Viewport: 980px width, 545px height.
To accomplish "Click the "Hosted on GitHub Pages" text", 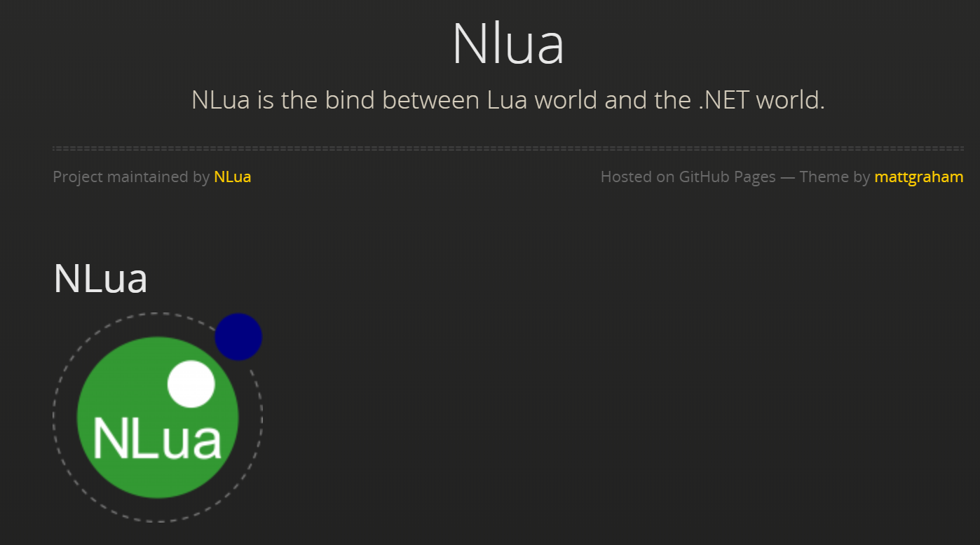I will (x=688, y=177).
